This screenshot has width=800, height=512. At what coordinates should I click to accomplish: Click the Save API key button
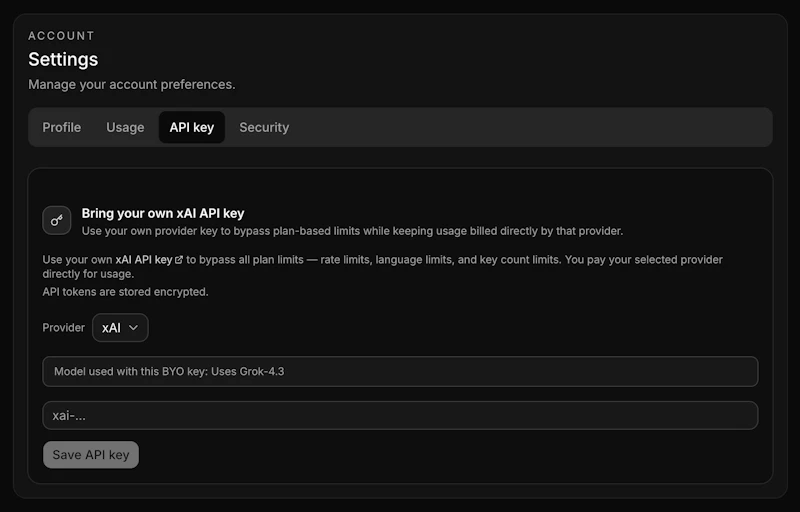coord(91,455)
